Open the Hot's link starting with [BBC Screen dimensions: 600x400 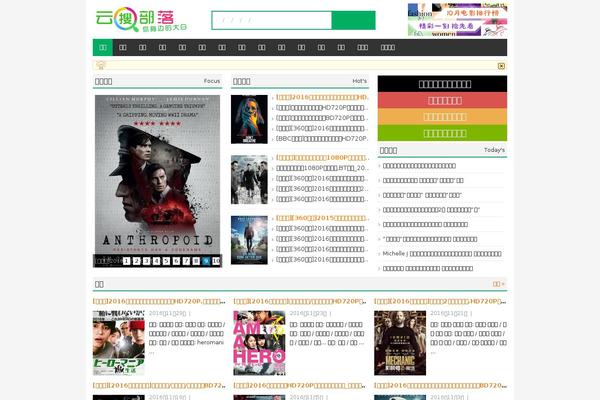tap(322, 139)
